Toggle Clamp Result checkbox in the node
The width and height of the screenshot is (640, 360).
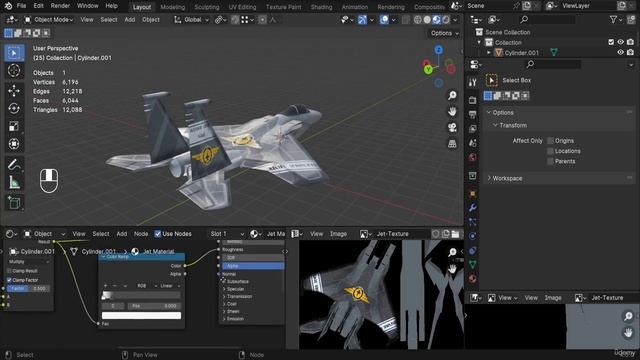[9, 271]
